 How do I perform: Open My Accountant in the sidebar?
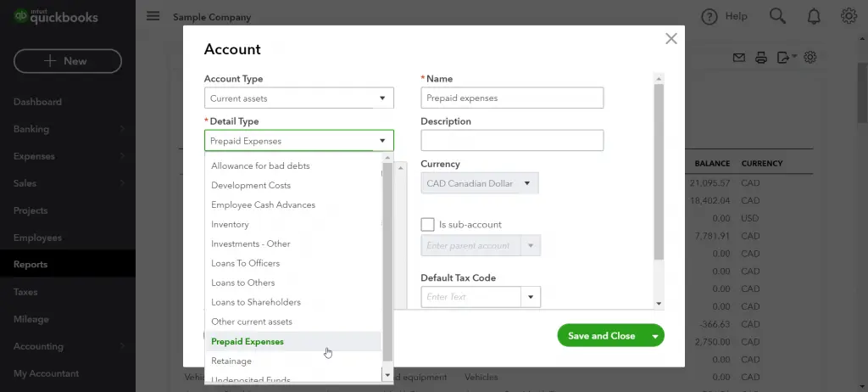pyautogui.click(x=46, y=373)
